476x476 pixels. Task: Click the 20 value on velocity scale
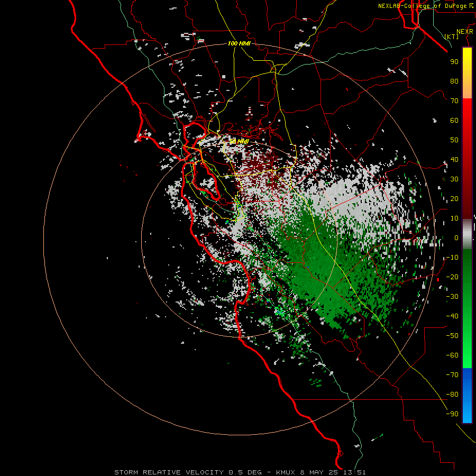point(454,198)
